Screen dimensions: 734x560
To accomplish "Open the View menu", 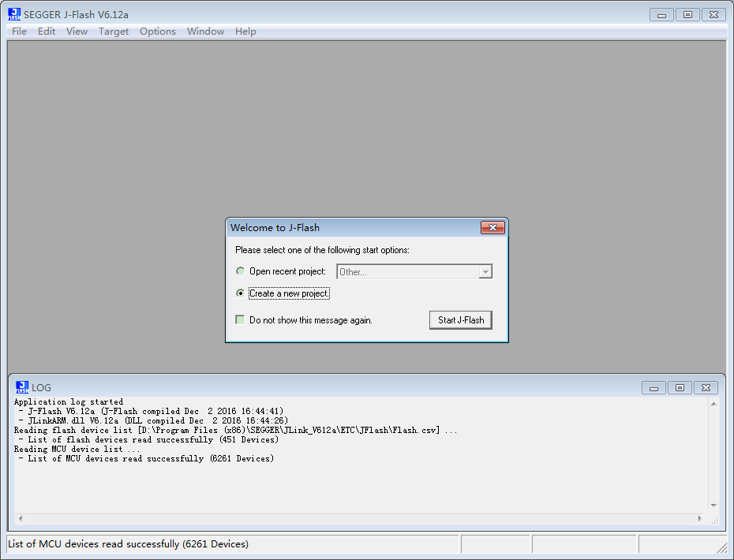I will pos(77,32).
